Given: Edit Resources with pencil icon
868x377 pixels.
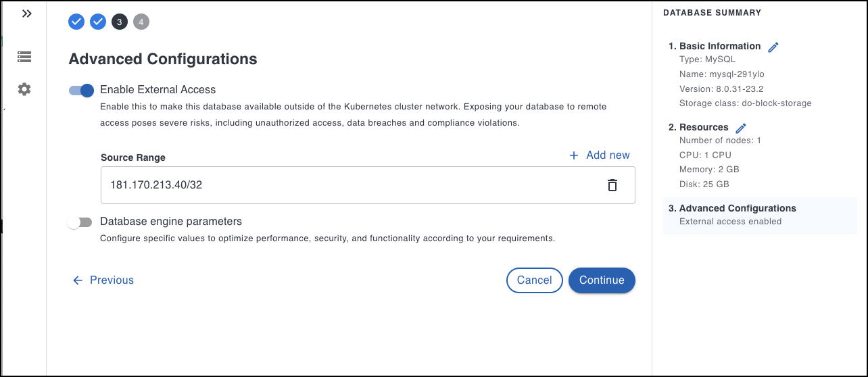Looking at the screenshot, I should point(741,128).
